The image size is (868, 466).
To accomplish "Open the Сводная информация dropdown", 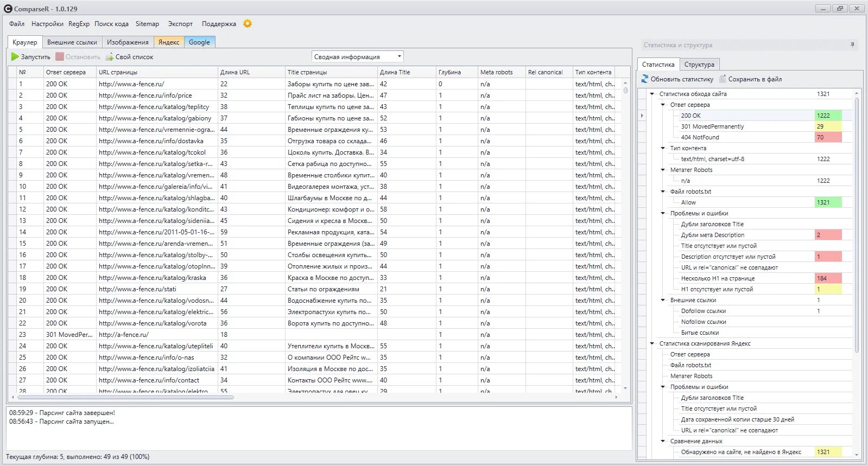I will 358,56.
